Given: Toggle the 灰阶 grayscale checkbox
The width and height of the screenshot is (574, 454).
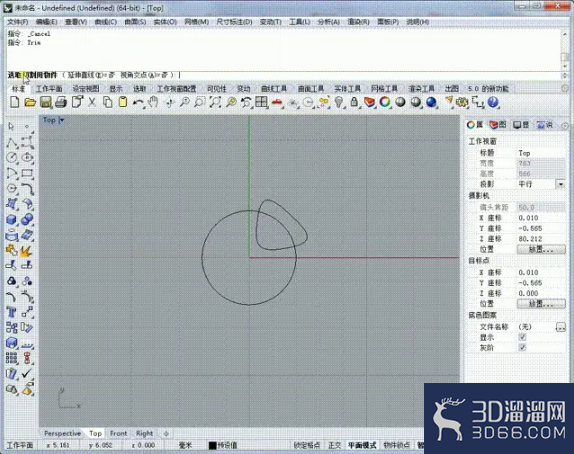Looking at the screenshot, I should pyautogui.click(x=522, y=347).
